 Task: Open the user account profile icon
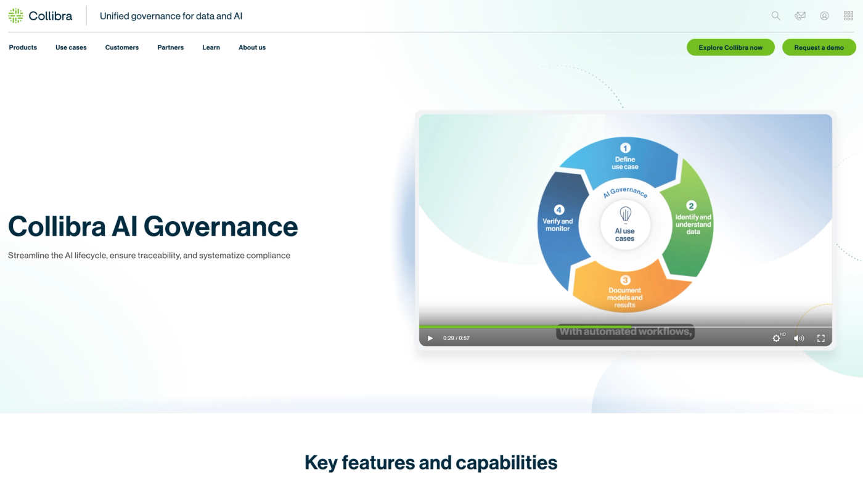pyautogui.click(x=824, y=16)
